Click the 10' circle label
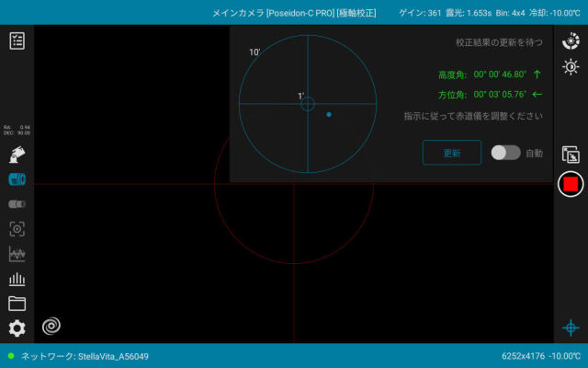 pyautogui.click(x=254, y=52)
